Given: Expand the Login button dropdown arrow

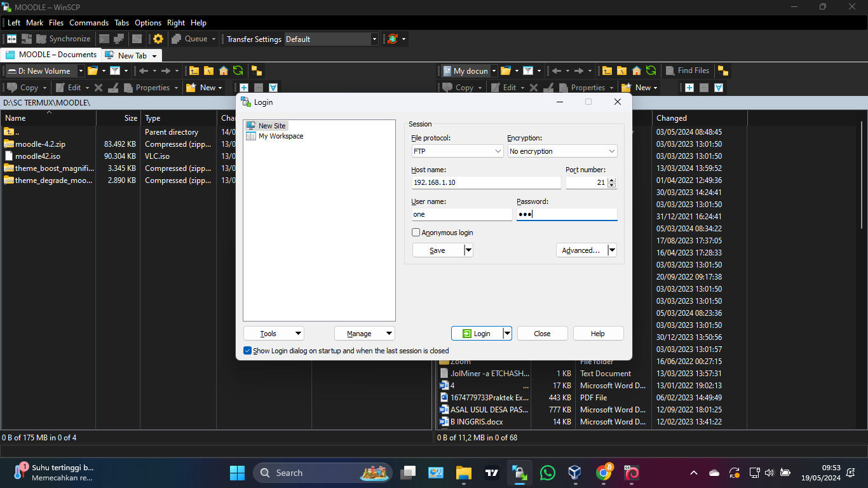Looking at the screenshot, I should point(507,334).
